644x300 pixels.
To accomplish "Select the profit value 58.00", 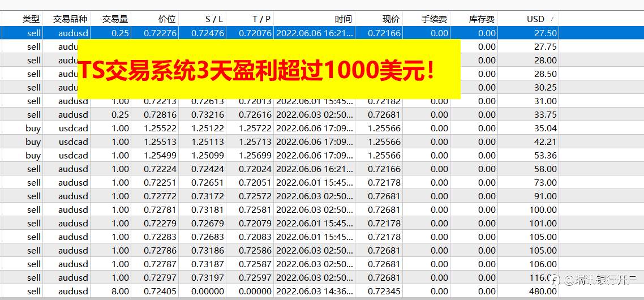I will (x=546, y=169).
